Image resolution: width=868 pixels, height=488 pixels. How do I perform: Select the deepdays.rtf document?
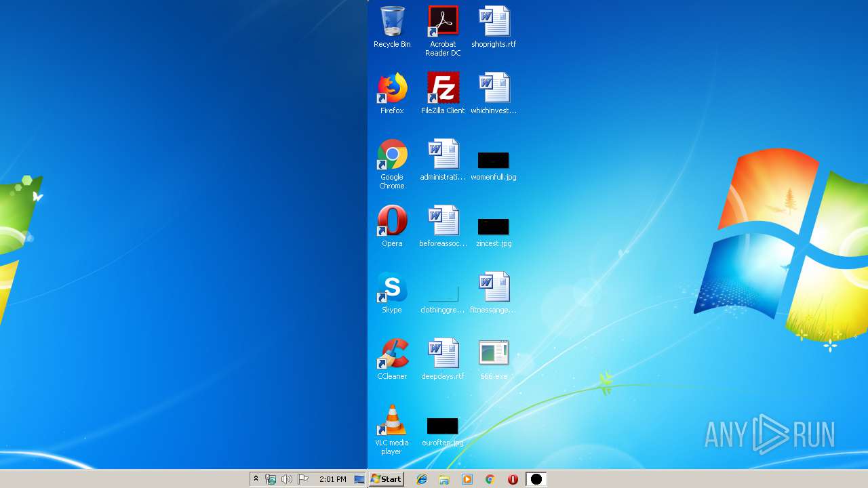tap(443, 359)
